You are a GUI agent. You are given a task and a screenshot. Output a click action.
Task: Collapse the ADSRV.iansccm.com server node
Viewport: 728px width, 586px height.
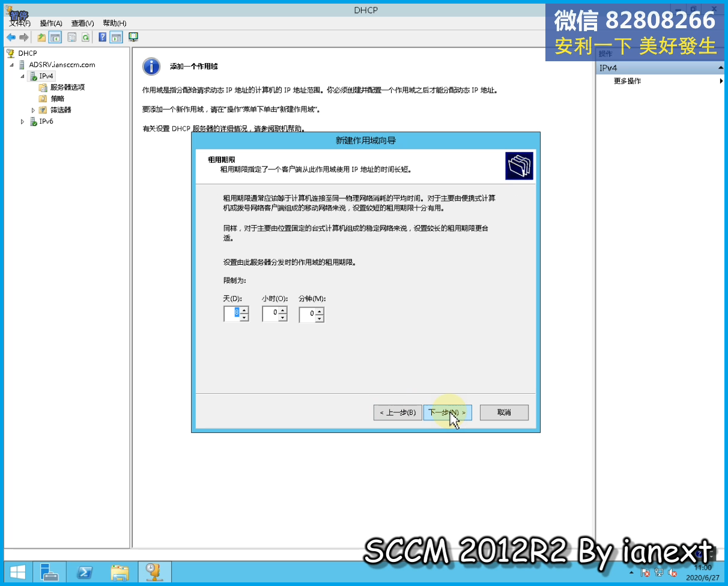point(12,65)
